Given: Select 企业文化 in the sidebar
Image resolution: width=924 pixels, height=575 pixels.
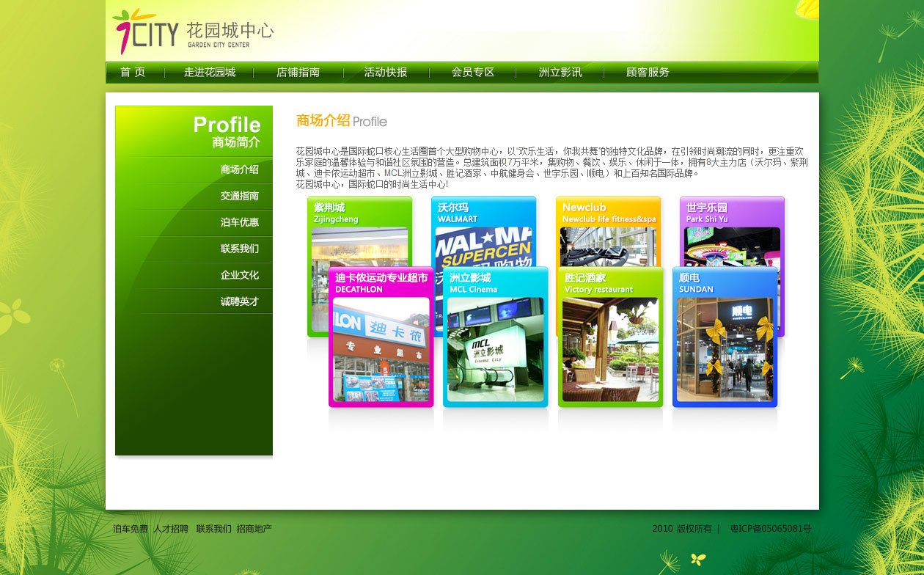Looking at the screenshot, I should point(239,275).
